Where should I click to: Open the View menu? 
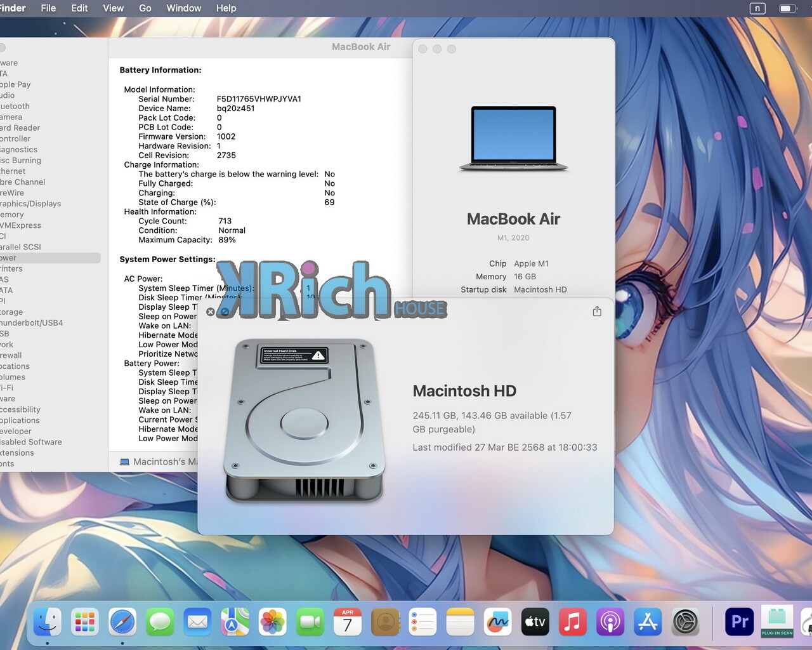coord(113,8)
